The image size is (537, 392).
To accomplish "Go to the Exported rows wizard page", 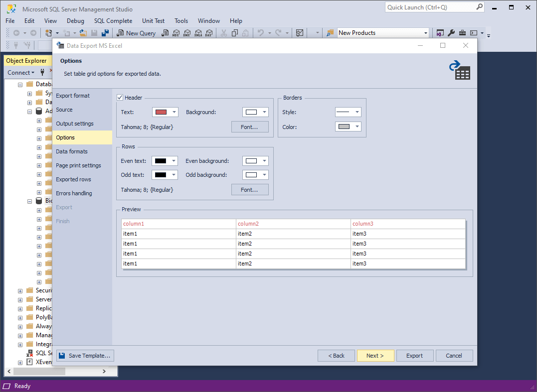I will coord(82,179).
